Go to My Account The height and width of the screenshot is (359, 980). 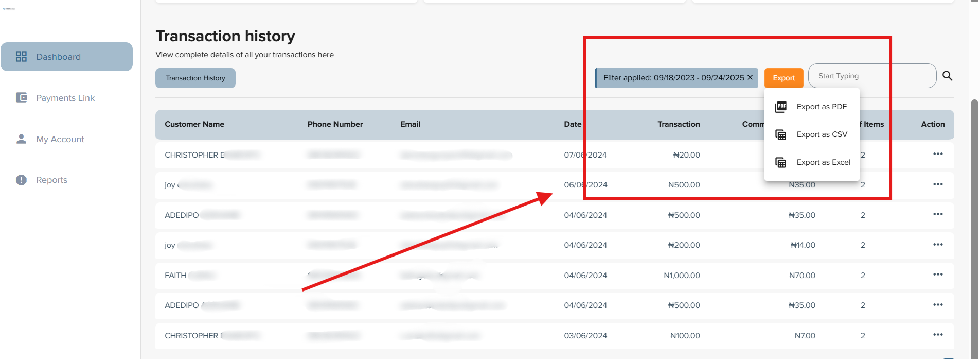60,139
